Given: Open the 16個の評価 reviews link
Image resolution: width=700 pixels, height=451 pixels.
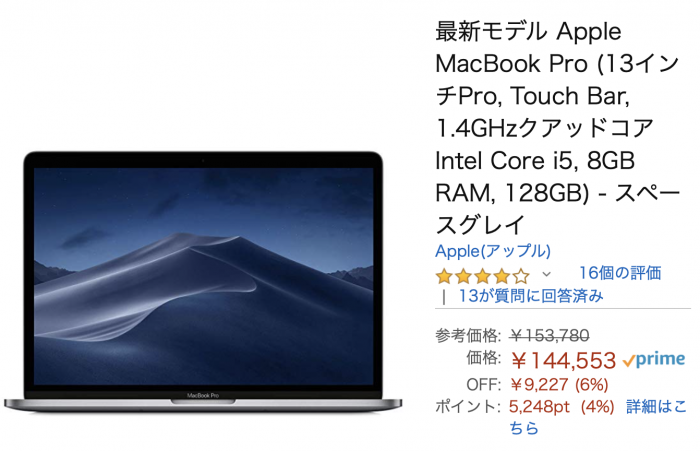Looking at the screenshot, I should (620, 273).
